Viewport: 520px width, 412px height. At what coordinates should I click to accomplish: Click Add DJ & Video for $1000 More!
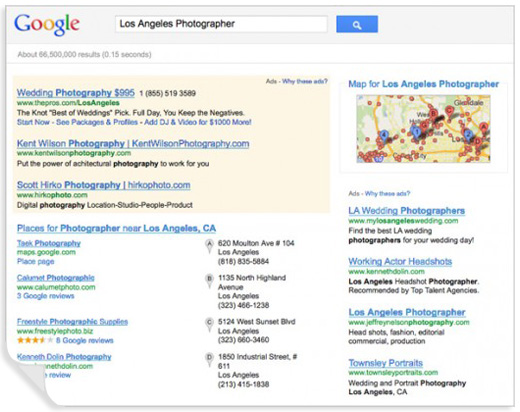coord(198,122)
